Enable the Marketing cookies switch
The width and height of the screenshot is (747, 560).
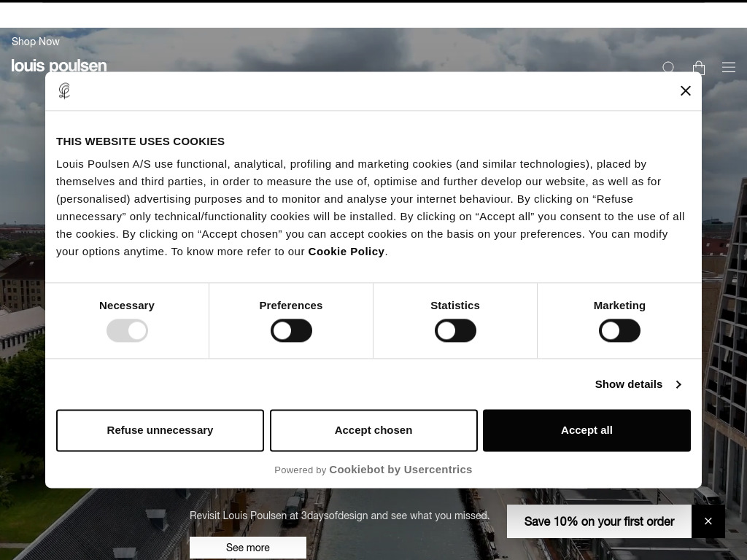[619, 331]
